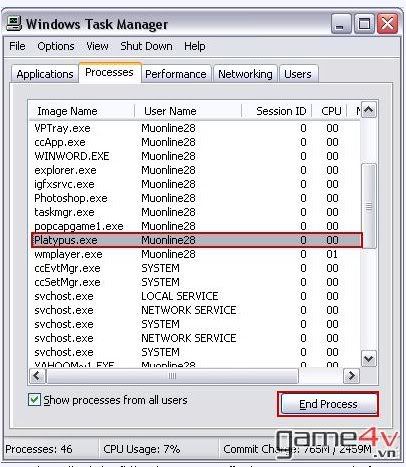Select the VPTray.exe process

[x=196, y=128]
